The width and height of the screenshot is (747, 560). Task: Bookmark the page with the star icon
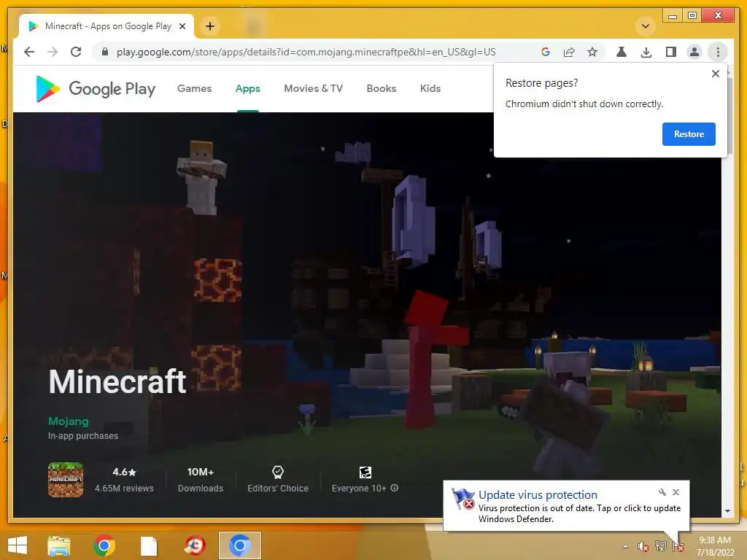(x=592, y=52)
